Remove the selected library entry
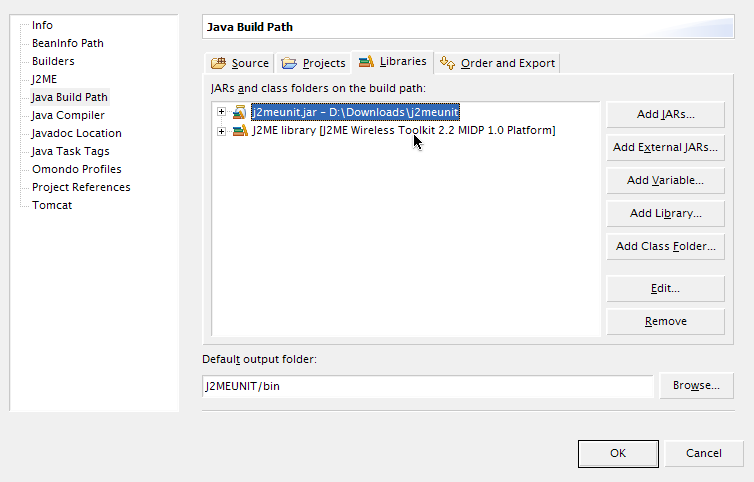Viewport: 754px width, 482px height. coord(665,321)
